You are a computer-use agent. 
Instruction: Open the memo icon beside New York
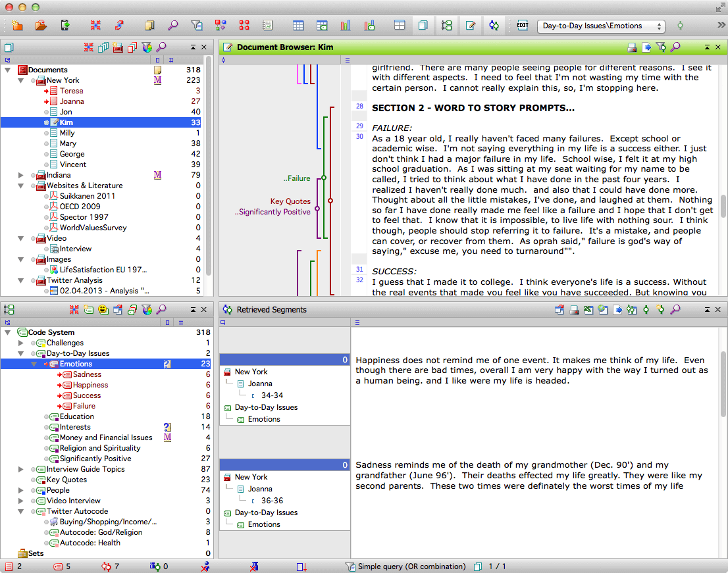(158, 80)
